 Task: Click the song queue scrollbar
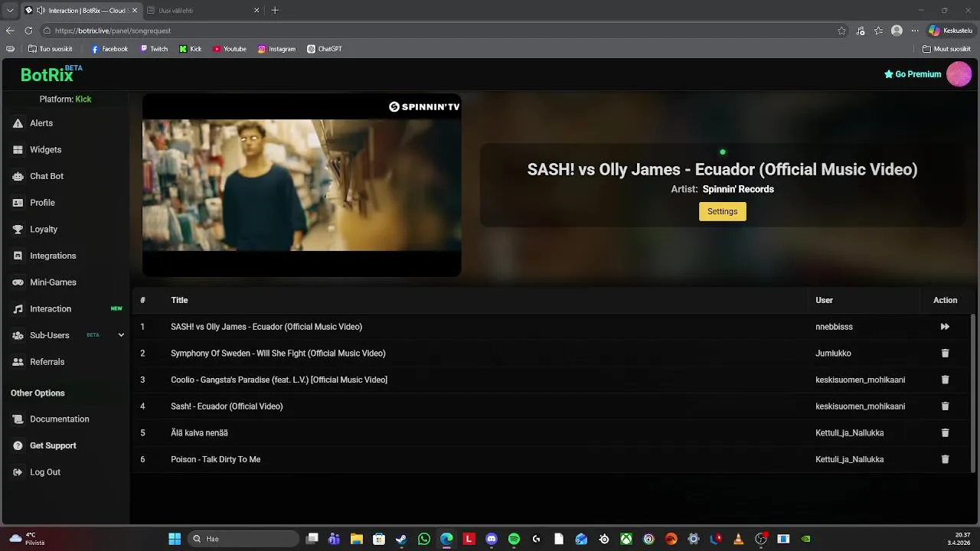click(x=974, y=392)
